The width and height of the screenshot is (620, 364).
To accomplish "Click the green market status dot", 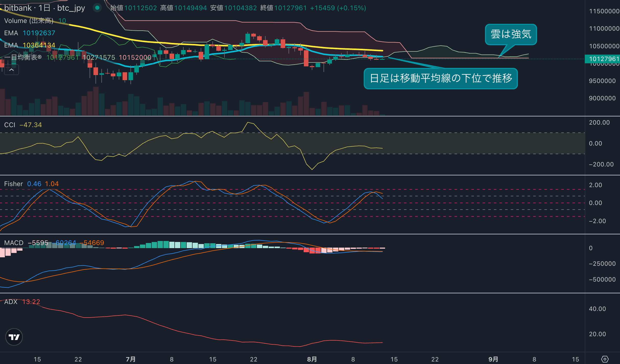I will tap(97, 8).
